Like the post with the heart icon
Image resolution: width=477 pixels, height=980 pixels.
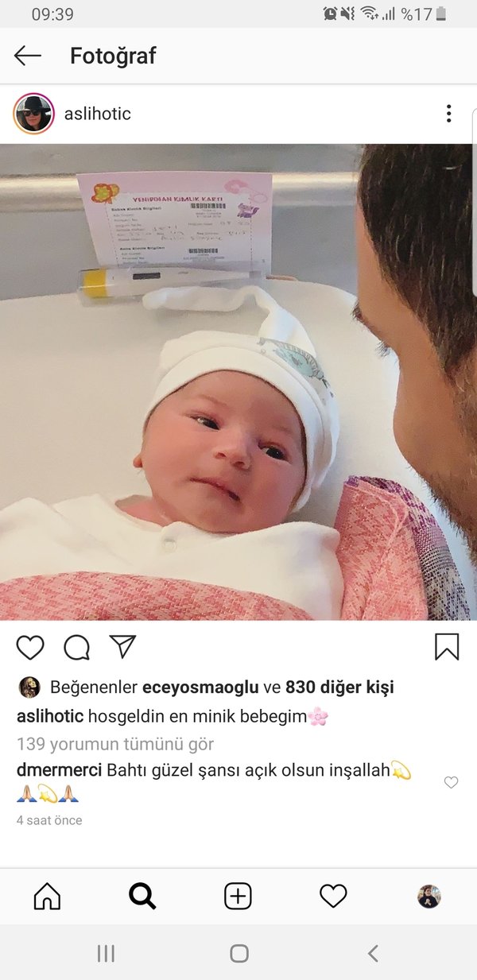pyautogui.click(x=30, y=648)
